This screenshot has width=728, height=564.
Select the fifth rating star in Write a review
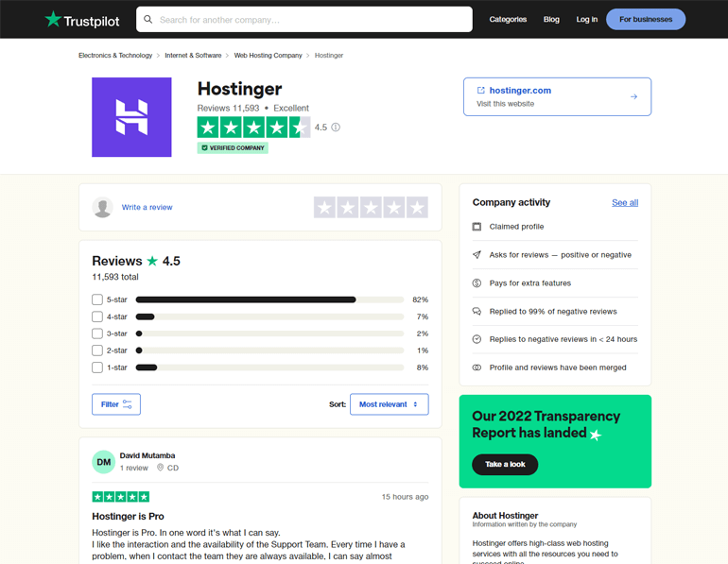click(x=417, y=207)
